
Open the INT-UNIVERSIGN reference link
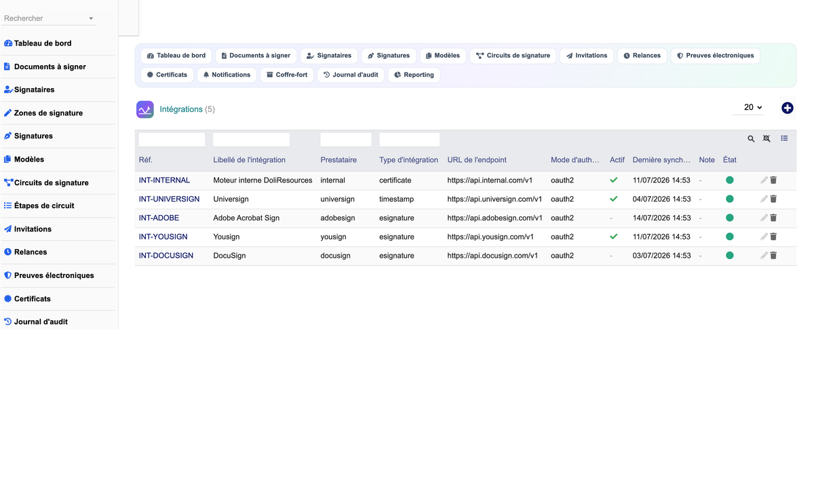coord(169,199)
